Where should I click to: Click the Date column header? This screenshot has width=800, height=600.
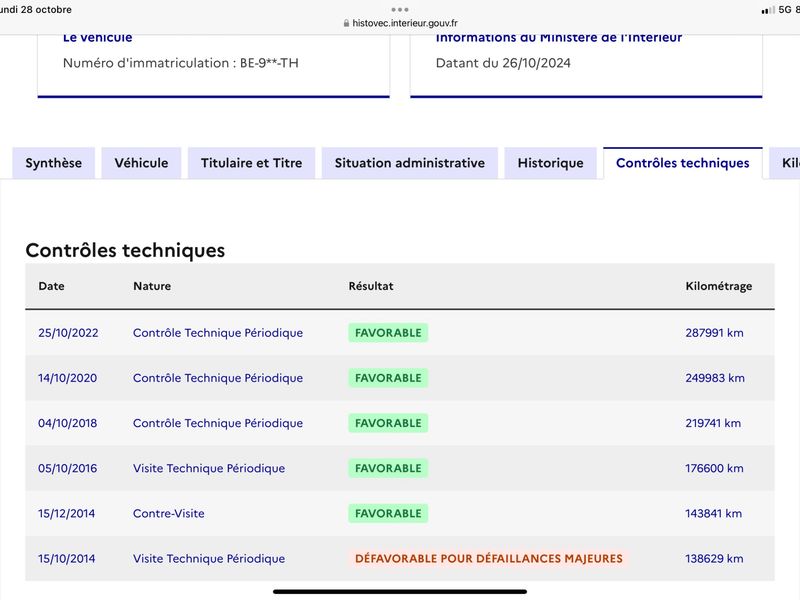click(52, 286)
